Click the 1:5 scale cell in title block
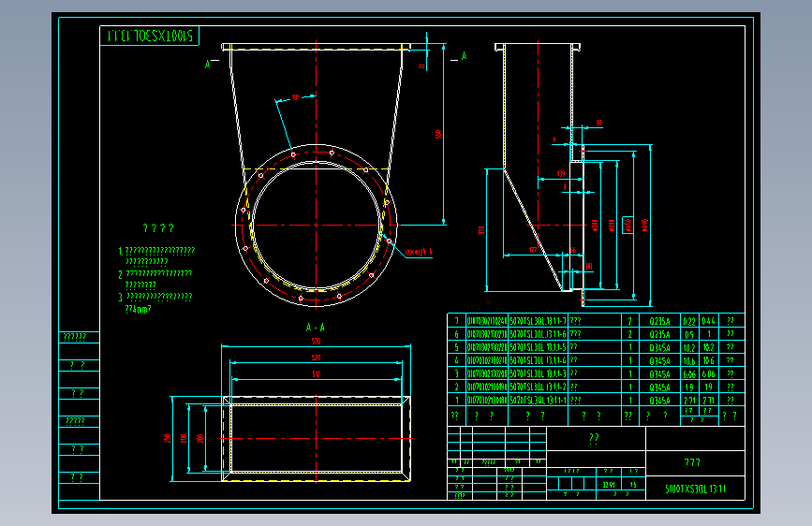This screenshot has width=812, height=526. (633, 485)
